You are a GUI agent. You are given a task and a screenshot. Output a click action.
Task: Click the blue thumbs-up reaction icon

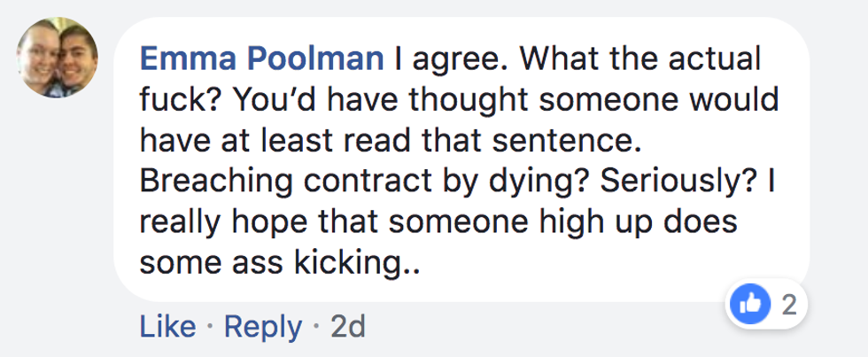pos(746,306)
